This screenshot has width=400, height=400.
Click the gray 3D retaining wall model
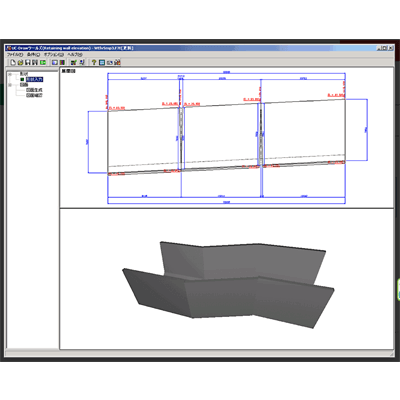[228, 284]
